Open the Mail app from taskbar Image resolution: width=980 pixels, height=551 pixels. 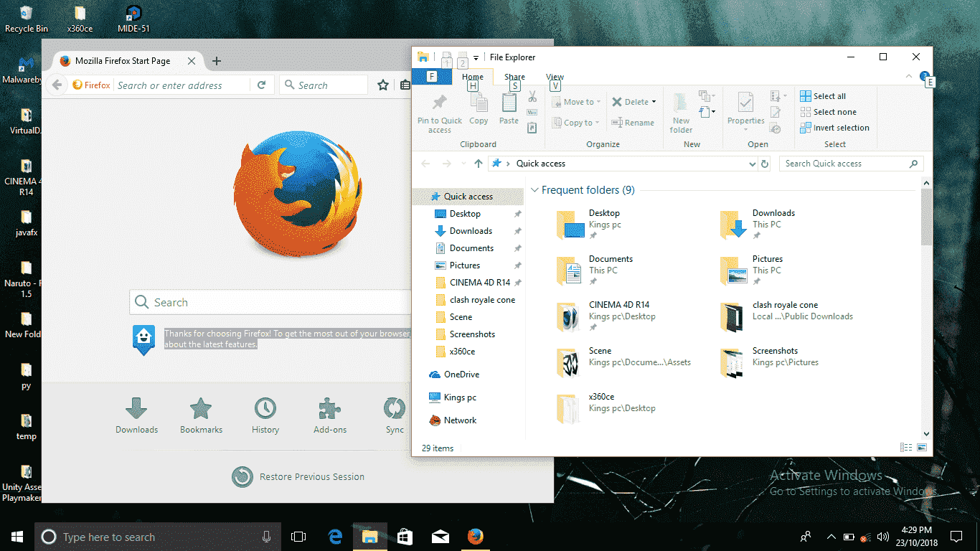[440, 537]
